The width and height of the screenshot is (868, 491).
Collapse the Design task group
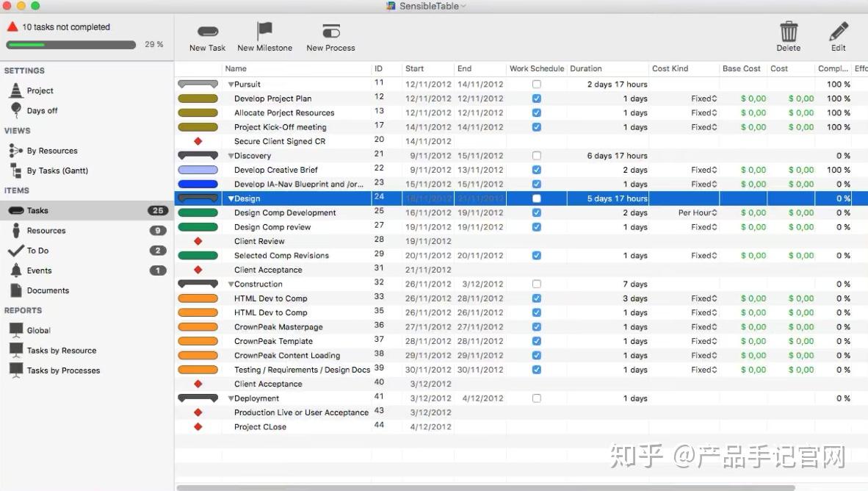click(x=231, y=198)
